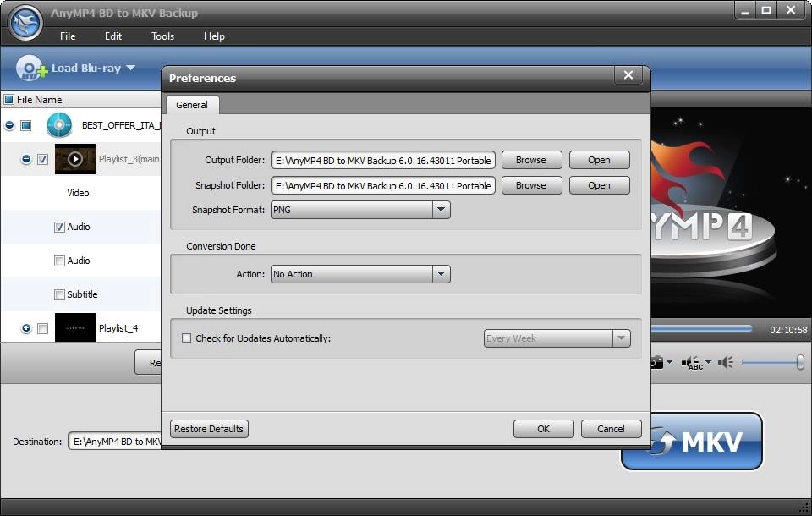Open the File menu

[x=68, y=36]
